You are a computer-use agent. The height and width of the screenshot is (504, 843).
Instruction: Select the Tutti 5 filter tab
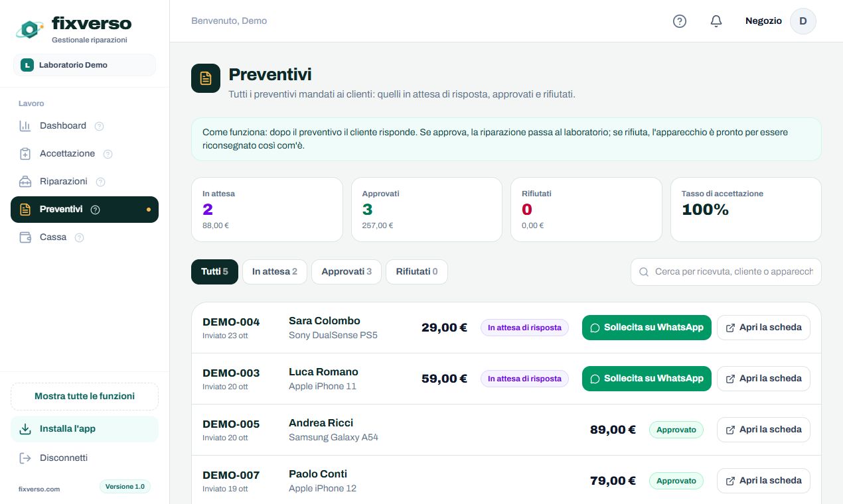[x=214, y=272]
